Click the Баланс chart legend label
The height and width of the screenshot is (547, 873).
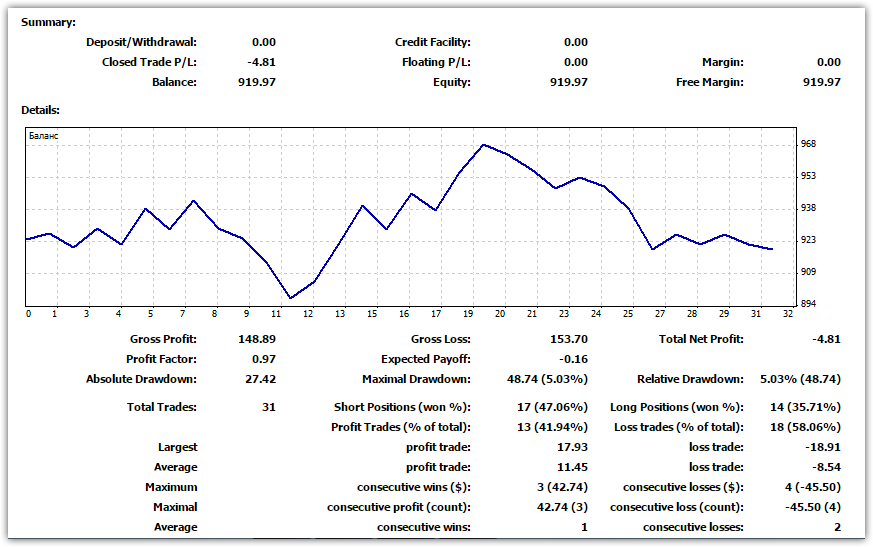click(x=43, y=134)
